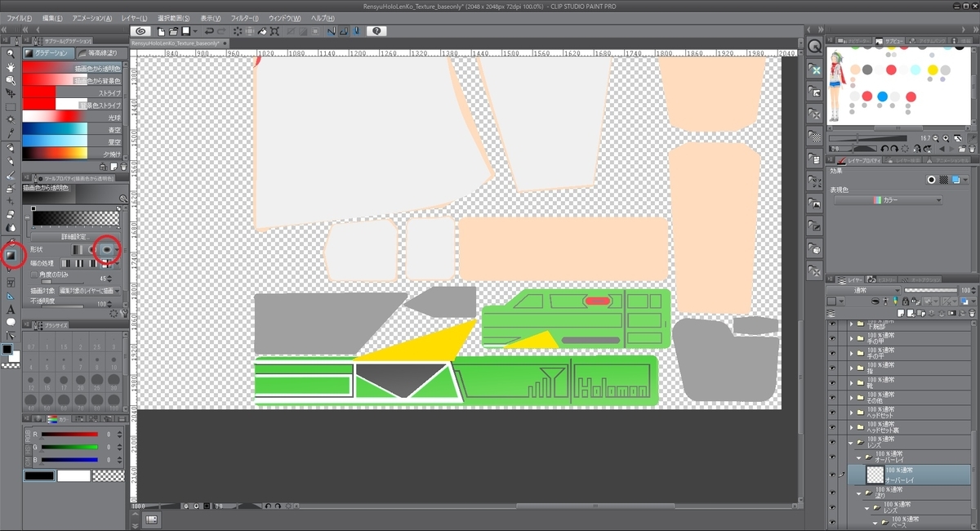Select the Eraser tool
The image size is (980, 531).
(11, 214)
